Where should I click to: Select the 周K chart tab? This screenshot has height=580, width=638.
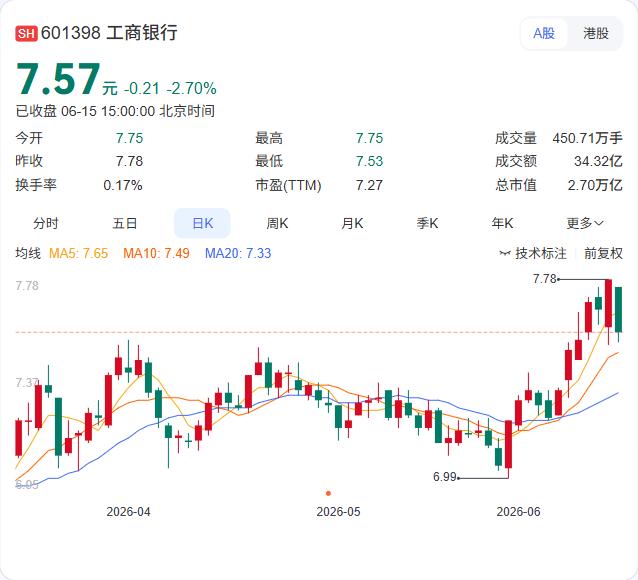point(277,223)
